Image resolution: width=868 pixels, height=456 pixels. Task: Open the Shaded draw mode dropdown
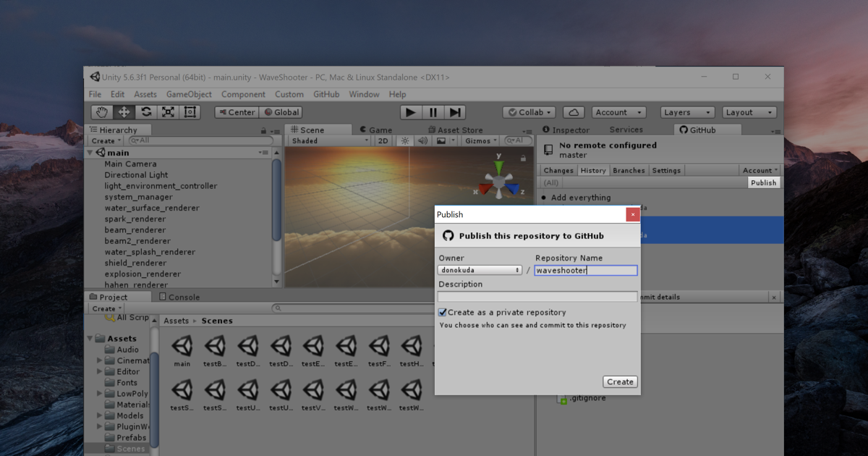330,141
